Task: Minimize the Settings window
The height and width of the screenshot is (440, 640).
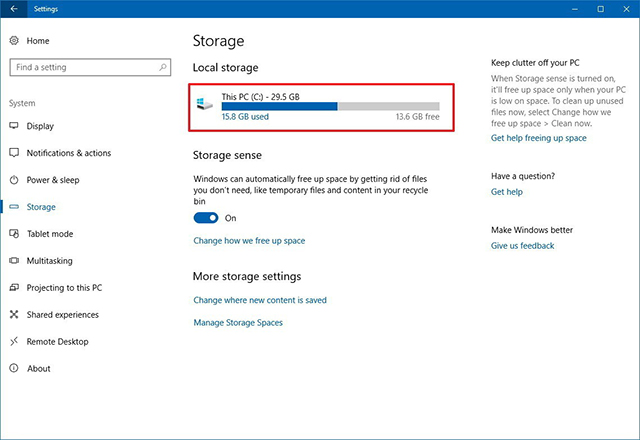Action: 575,9
